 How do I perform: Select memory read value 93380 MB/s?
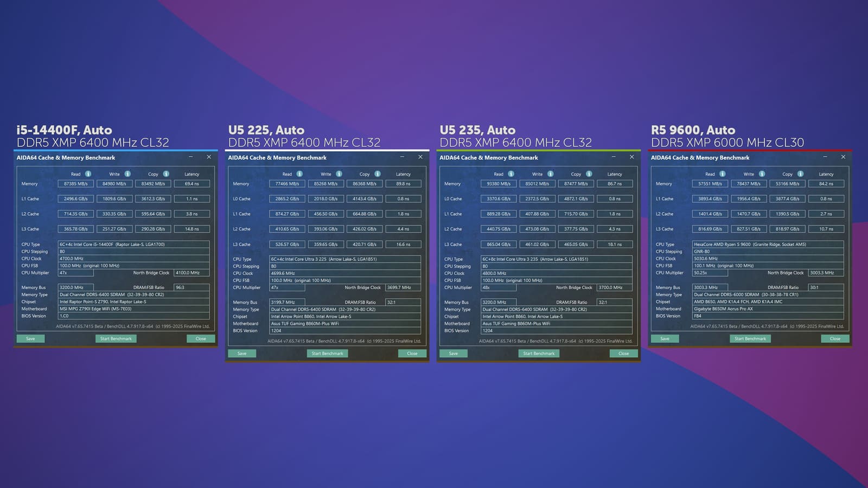(x=499, y=184)
